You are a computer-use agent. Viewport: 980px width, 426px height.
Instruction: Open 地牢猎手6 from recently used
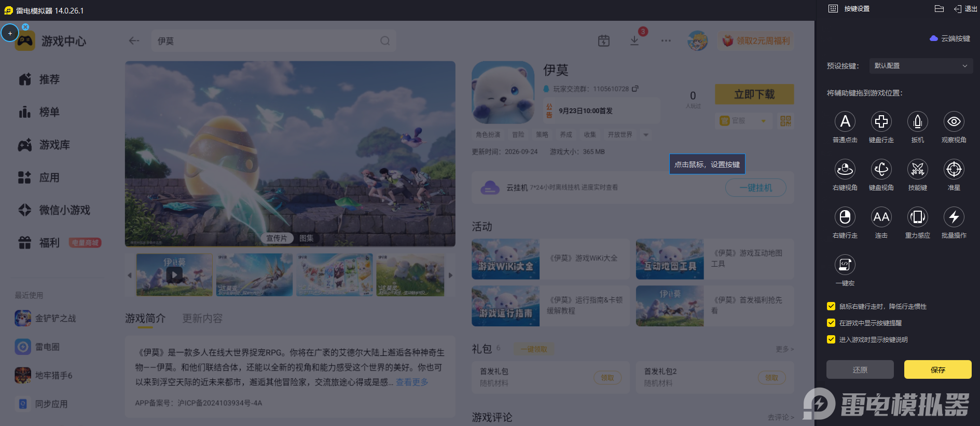pyautogui.click(x=44, y=375)
